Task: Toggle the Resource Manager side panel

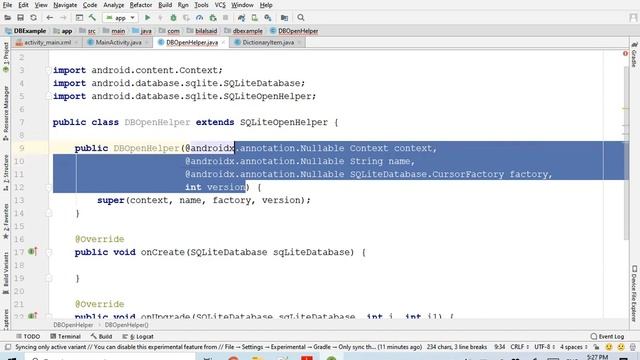Action: pyautogui.click(x=6, y=113)
